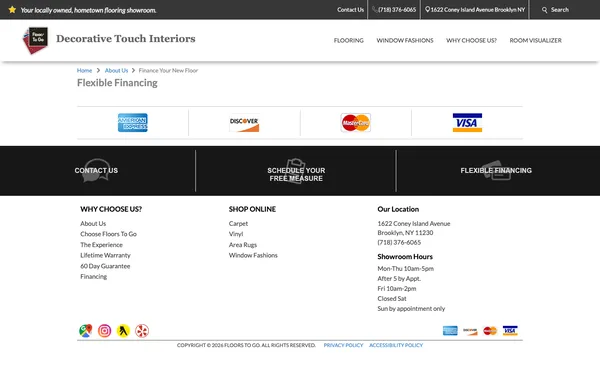Click 'After 5 by Appt.' hours text
This screenshot has width=600, height=375.
coord(399,279)
